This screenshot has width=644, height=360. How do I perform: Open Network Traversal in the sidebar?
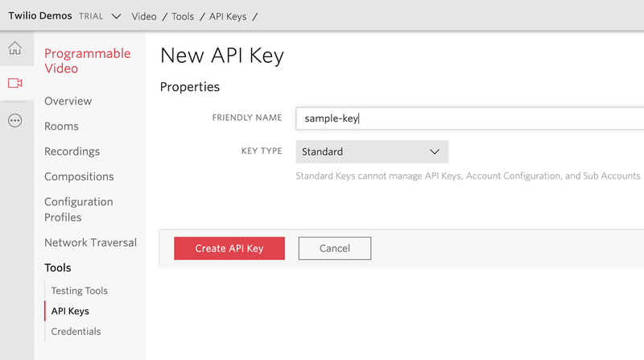click(90, 242)
